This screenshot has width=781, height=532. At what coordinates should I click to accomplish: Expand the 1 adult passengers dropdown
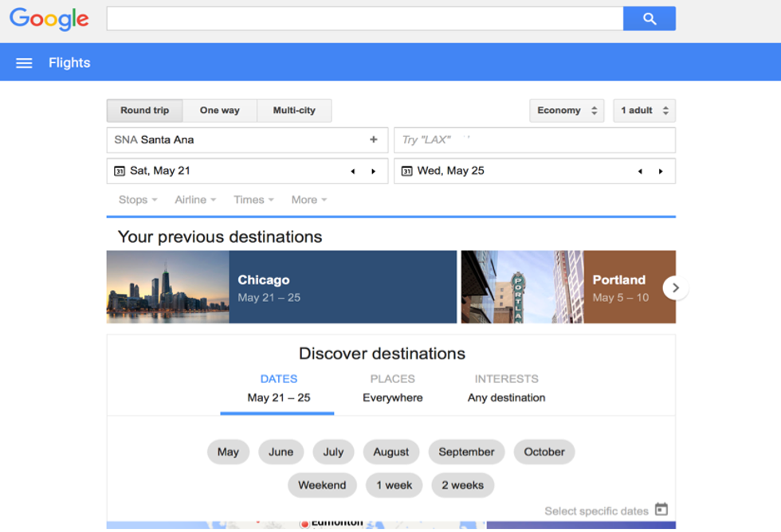click(x=644, y=111)
